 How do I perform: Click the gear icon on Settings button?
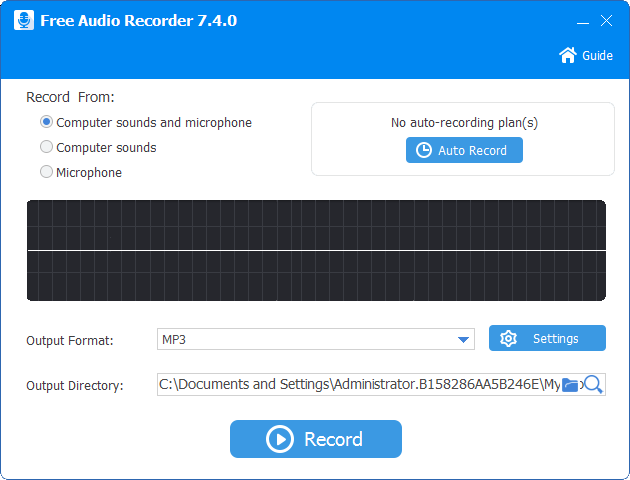tap(508, 339)
